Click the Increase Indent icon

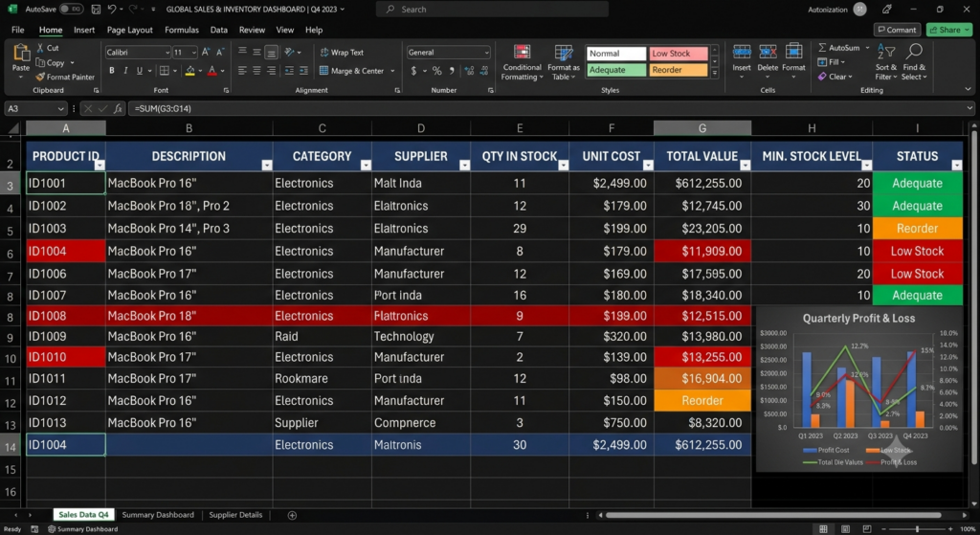tap(303, 71)
